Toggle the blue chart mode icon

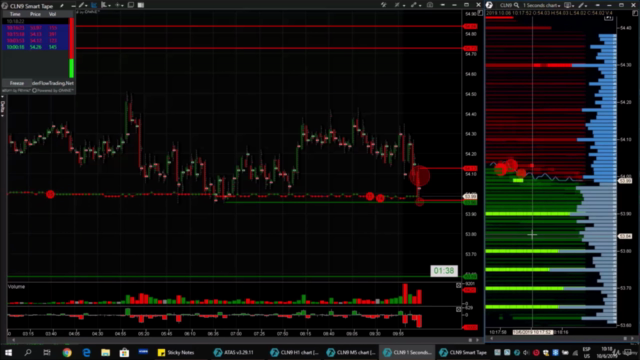(94, 5)
